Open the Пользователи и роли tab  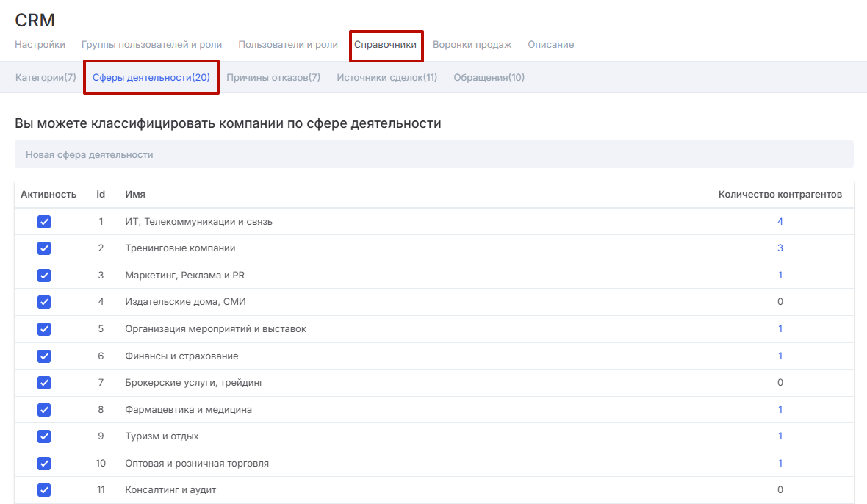tap(288, 45)
